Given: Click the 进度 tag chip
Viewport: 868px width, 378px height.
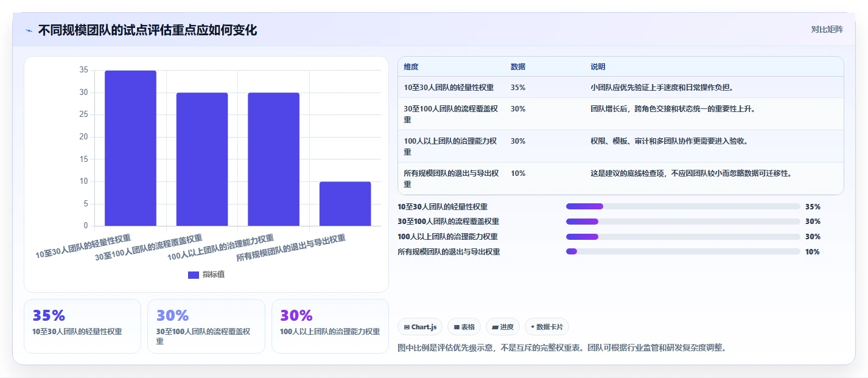Looking at the screenshot, I should (502, 327).
